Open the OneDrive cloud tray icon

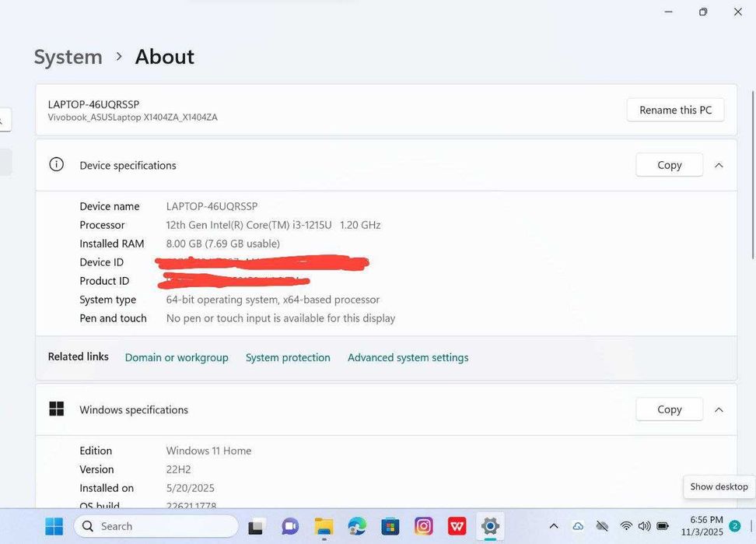click(578, 526)
